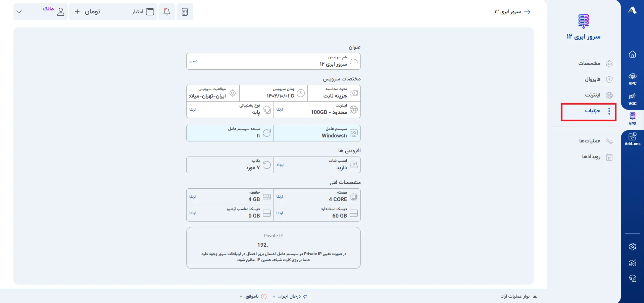Viewport: 644px width, 303px height.
Task: Click the logo at top of sidebar
Action: click(632, 10)
